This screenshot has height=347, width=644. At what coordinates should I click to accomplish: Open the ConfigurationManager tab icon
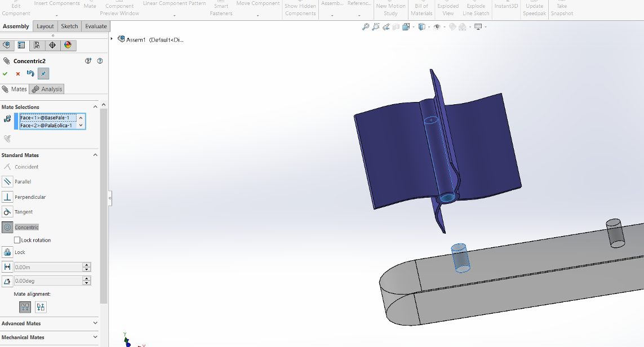pyautogui.click(x=37, y=45)
